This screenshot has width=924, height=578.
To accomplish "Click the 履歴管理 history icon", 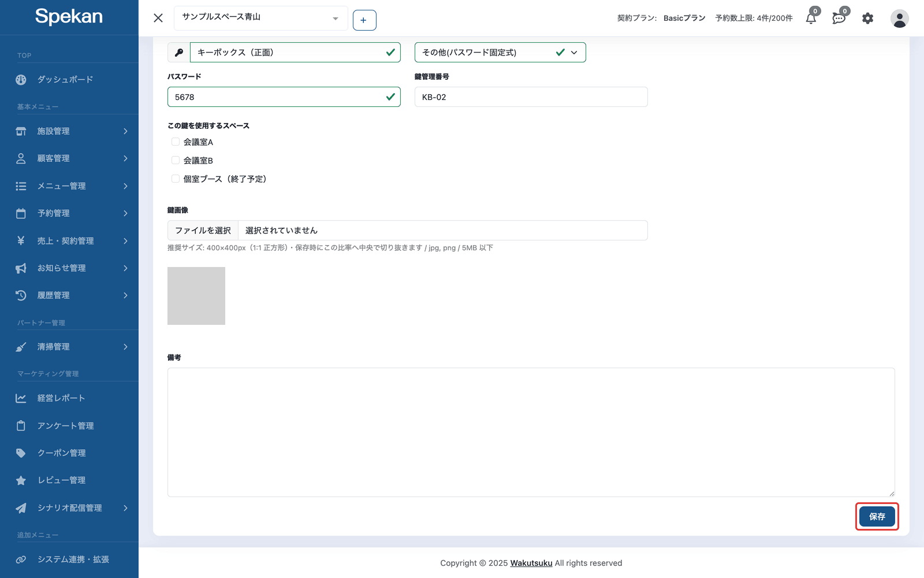I will tap(21, 295).
